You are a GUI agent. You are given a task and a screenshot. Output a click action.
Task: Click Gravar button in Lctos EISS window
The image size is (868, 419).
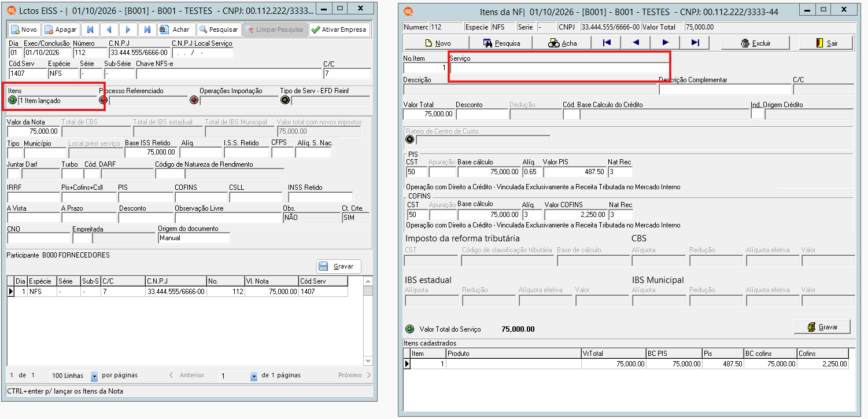(x=338, y=266)
